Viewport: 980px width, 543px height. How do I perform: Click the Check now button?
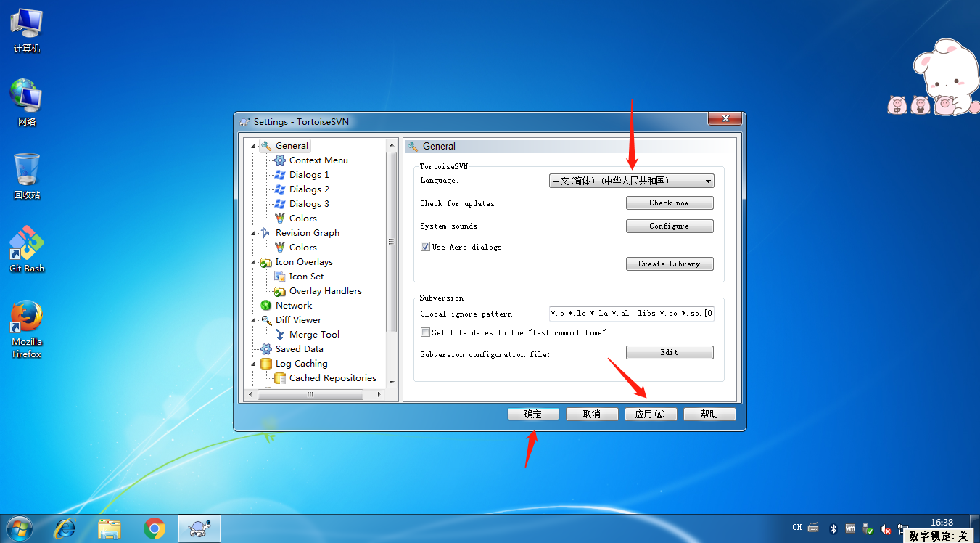pyautogui.click(x=670, y=203)
